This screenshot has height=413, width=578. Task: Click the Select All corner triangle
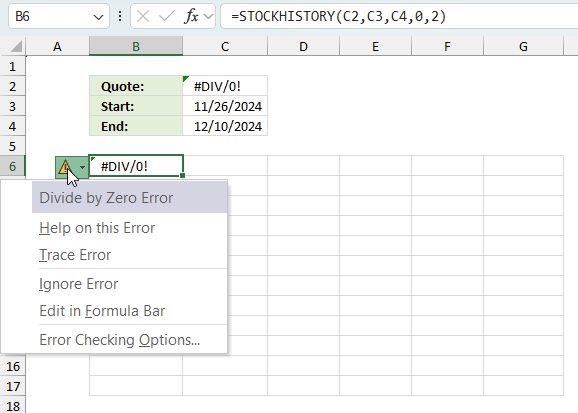tap(16, 46)
